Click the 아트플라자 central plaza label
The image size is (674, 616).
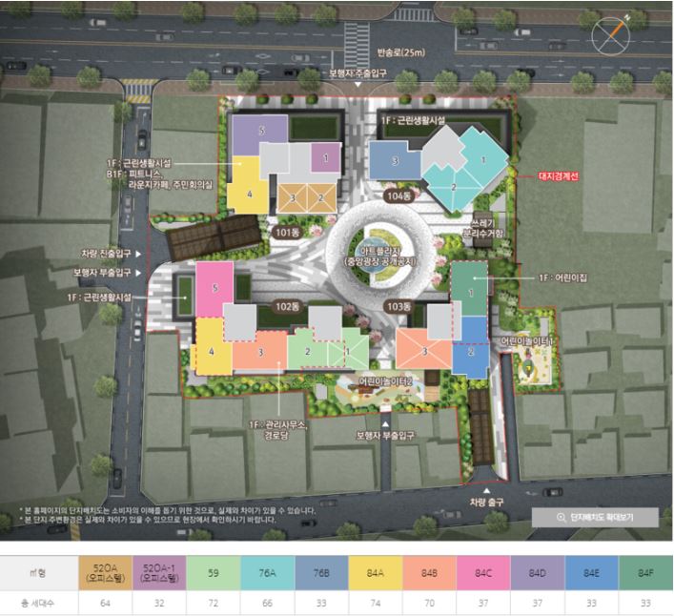(380, 256)
